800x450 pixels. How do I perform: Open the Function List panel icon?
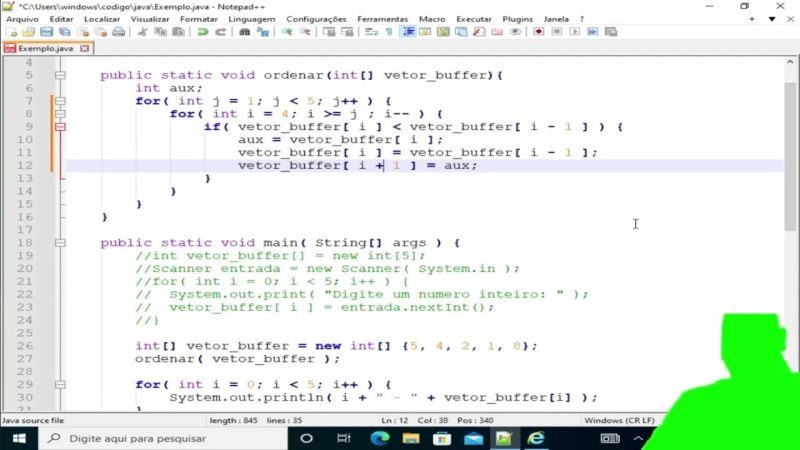click(479, 32)
